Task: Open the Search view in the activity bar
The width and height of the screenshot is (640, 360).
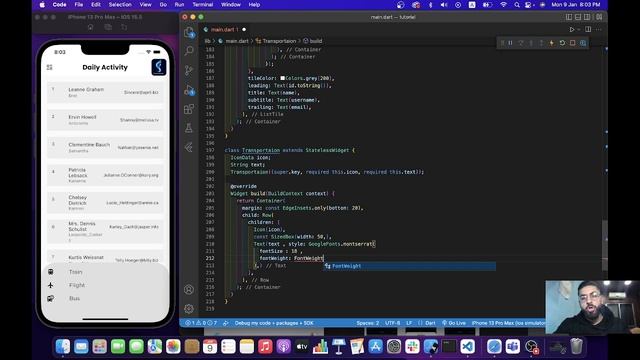Action: pyautogui.click(x=189, y=51)
